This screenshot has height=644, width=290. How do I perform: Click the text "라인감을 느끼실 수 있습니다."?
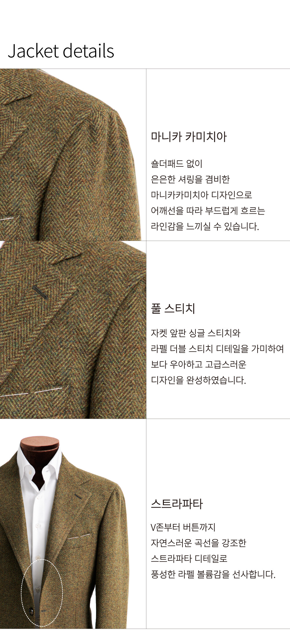205,226
